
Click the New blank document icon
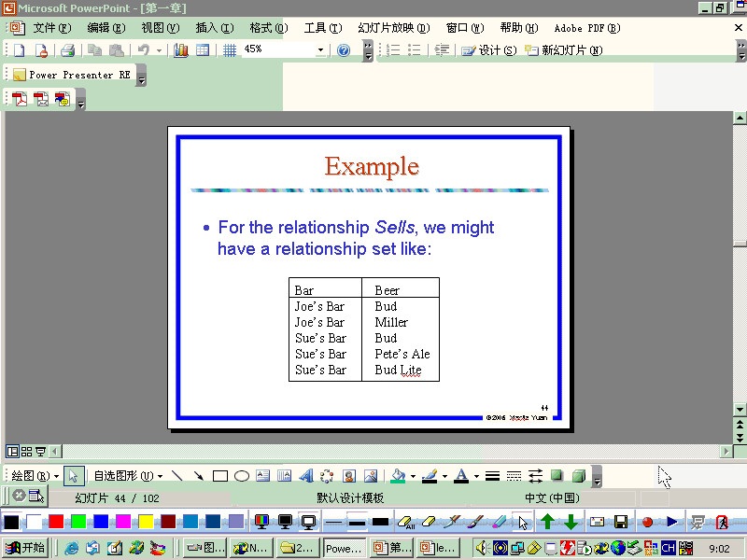[x=19, y=49]
